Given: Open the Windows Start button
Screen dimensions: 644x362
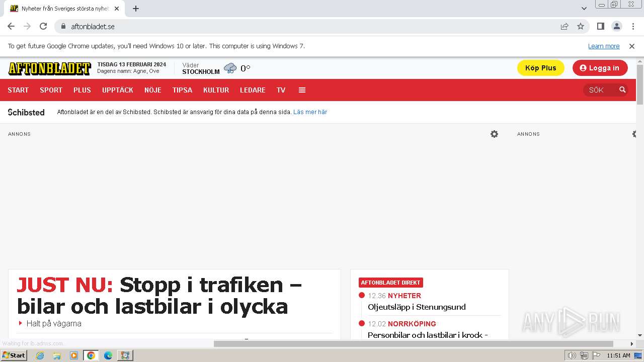Looking at the screenshot, I should click(14, 355).
